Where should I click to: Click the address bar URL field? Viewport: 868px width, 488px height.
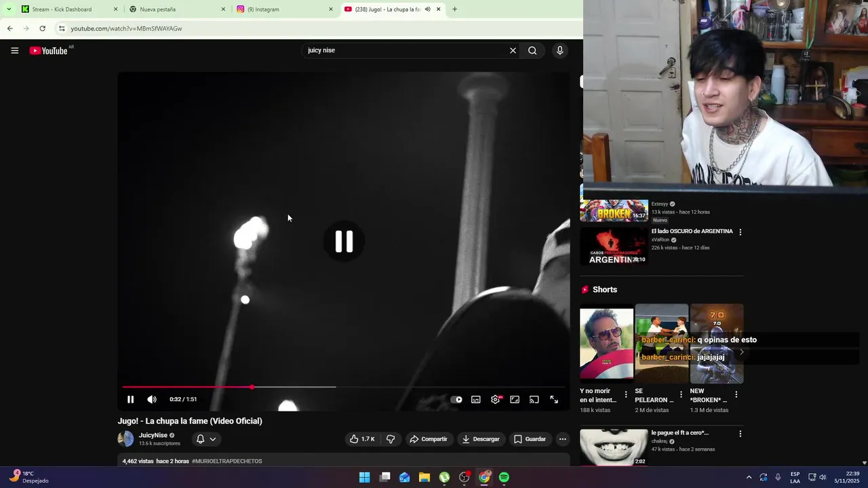(x=319, y=28)
